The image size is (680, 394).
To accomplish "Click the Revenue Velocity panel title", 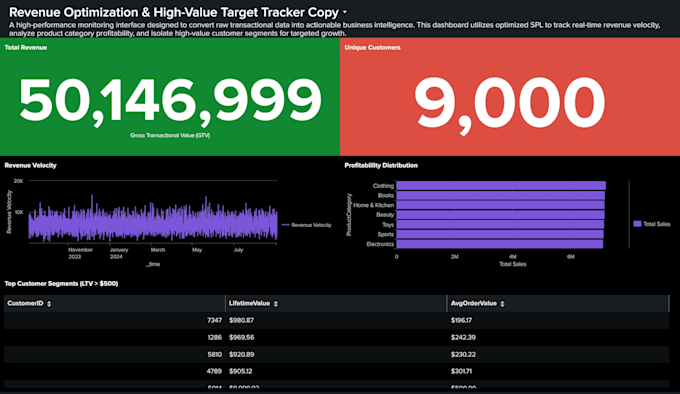I will 30,165.
